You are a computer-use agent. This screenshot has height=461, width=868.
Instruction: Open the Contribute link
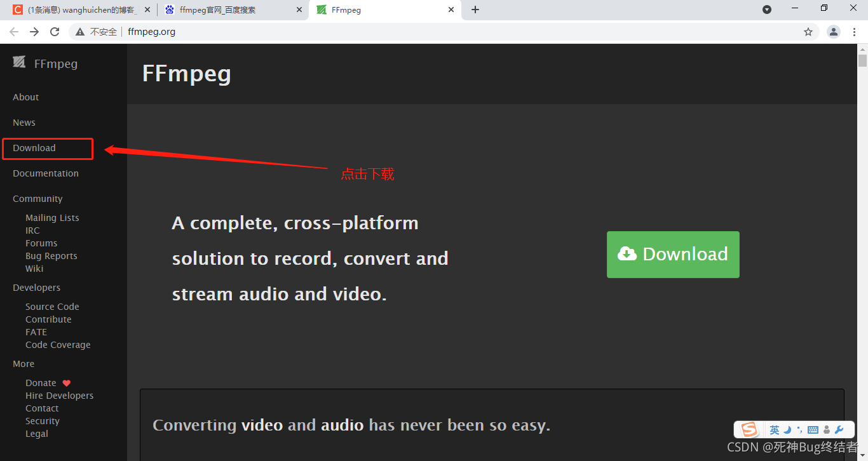click(48, 319)
